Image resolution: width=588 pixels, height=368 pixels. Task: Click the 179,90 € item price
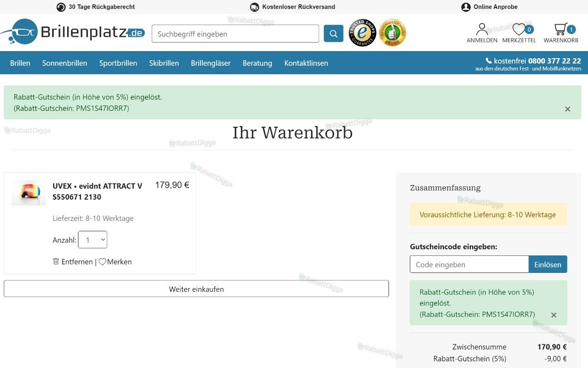coord(172,185)
